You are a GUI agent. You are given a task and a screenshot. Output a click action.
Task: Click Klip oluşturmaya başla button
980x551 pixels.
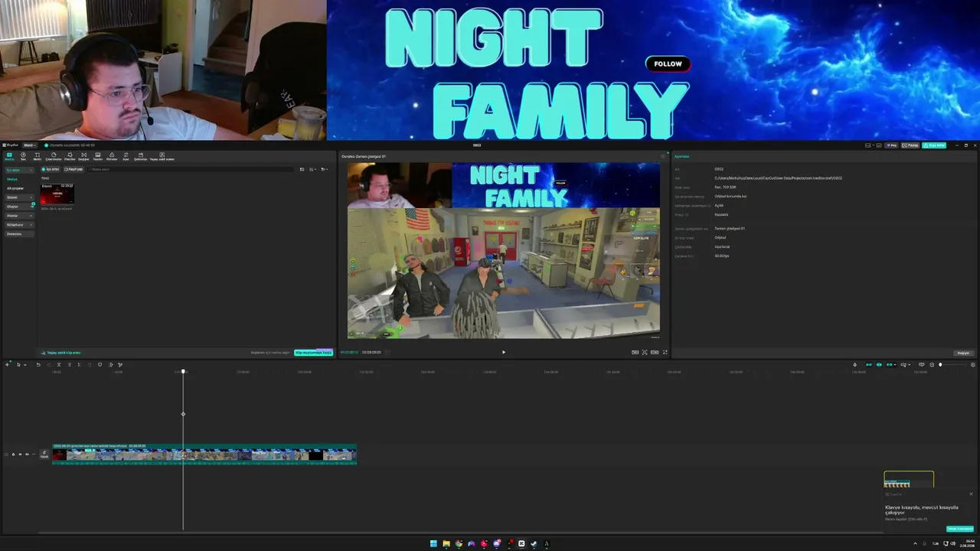coord(314,353)
